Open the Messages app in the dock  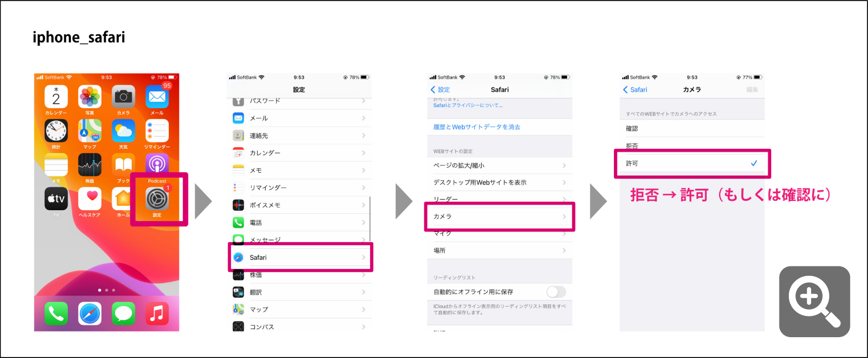(123, 314)
